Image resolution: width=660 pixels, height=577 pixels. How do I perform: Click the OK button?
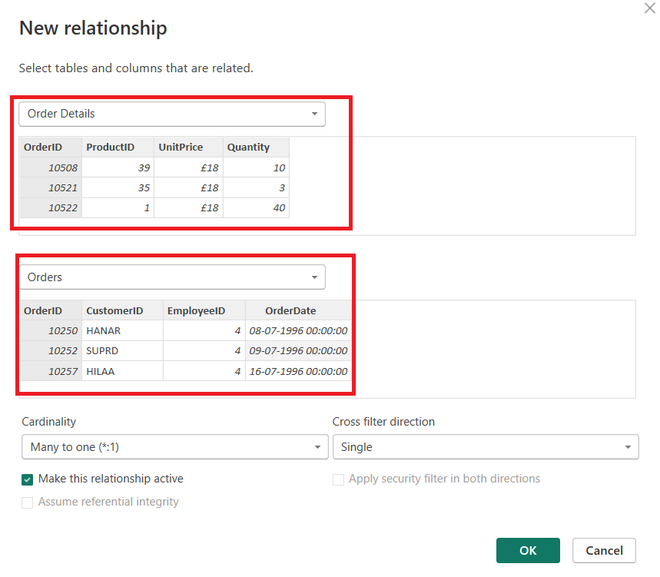click(x=528, y=550)
